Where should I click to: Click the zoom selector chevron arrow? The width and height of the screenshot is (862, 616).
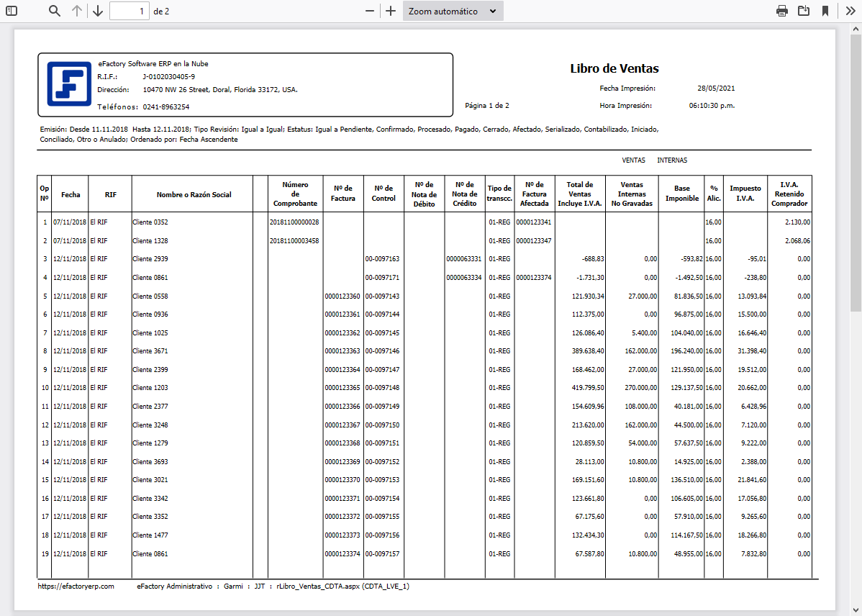coord(492,11)
